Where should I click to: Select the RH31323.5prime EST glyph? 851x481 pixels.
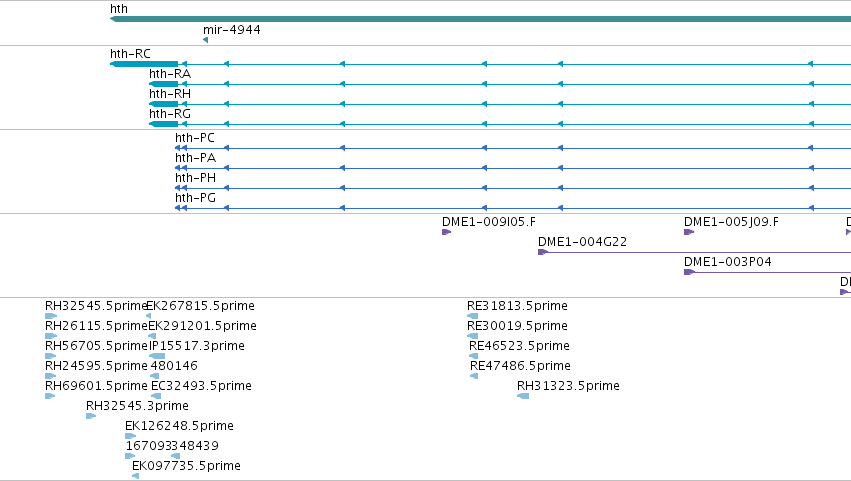click(523, 396)
